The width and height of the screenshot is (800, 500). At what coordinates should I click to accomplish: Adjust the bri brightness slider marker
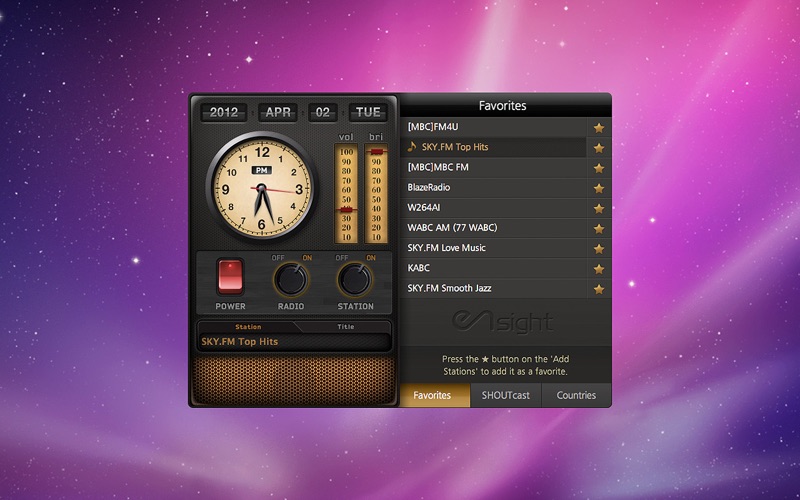coord(377,152)
